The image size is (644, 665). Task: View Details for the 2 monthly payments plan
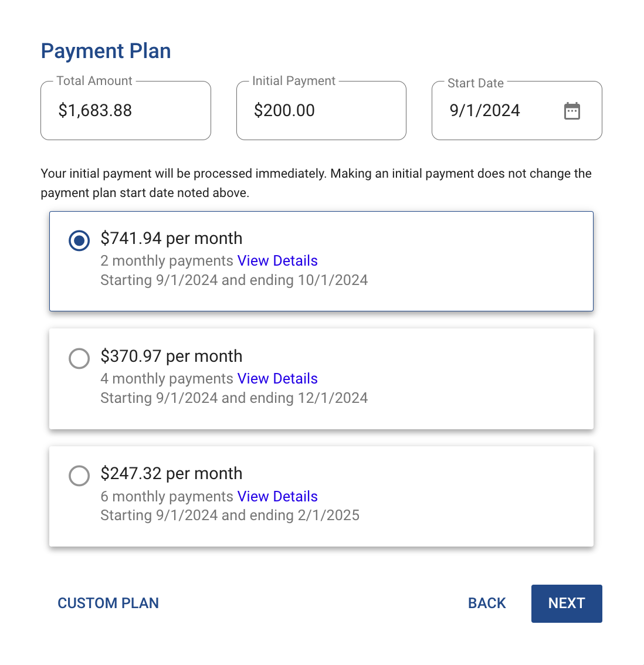point(277,260)
